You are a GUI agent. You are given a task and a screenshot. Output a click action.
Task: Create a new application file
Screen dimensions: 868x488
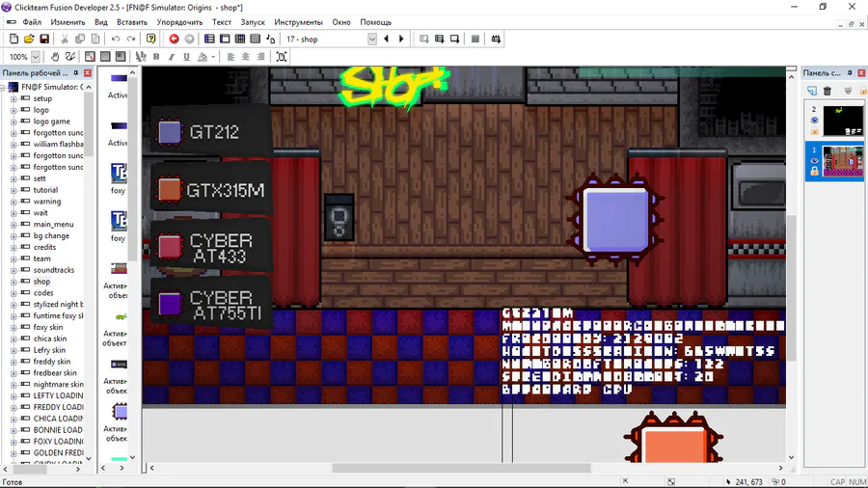tap(14, 39)
